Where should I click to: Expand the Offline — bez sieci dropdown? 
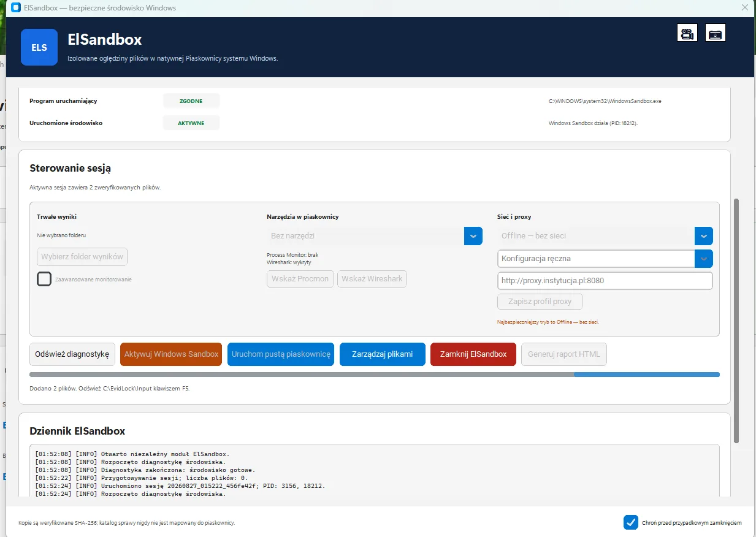[703, 236]
